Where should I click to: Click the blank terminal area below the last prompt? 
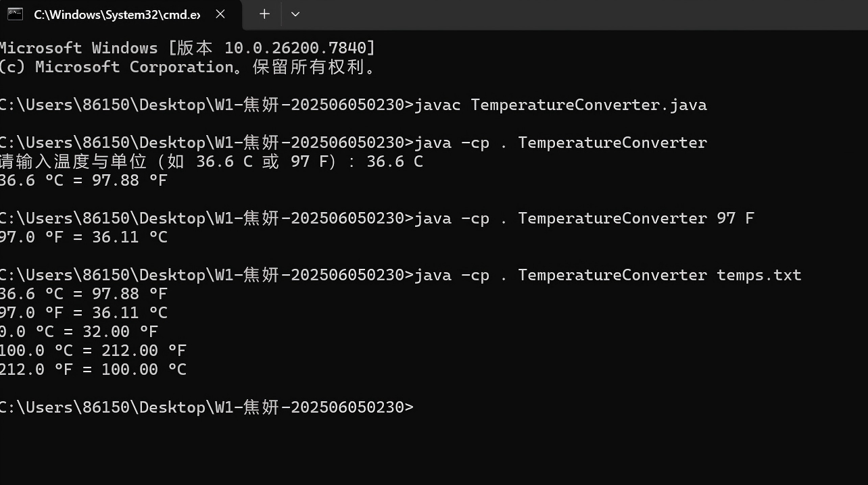point(433,449)
